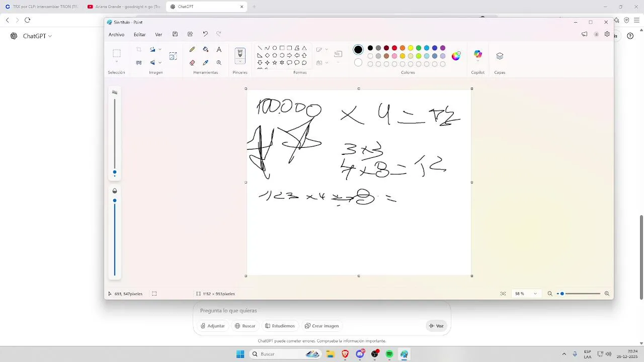
Task: Click the Rotate image icon
Action: tap(152, 49)
